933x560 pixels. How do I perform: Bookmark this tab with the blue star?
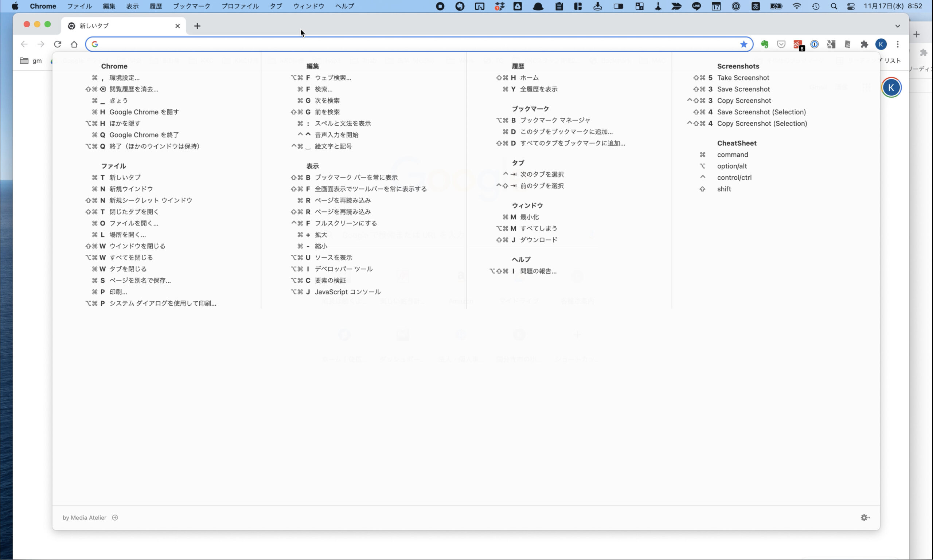coord(743,44)
